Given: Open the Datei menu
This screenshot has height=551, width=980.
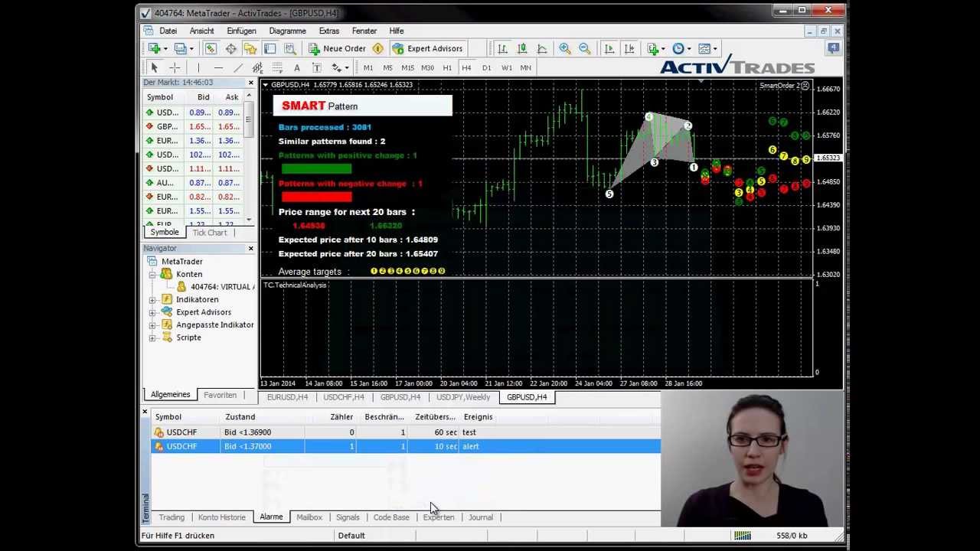Looking at the screenshot, I should pos(168,31).
